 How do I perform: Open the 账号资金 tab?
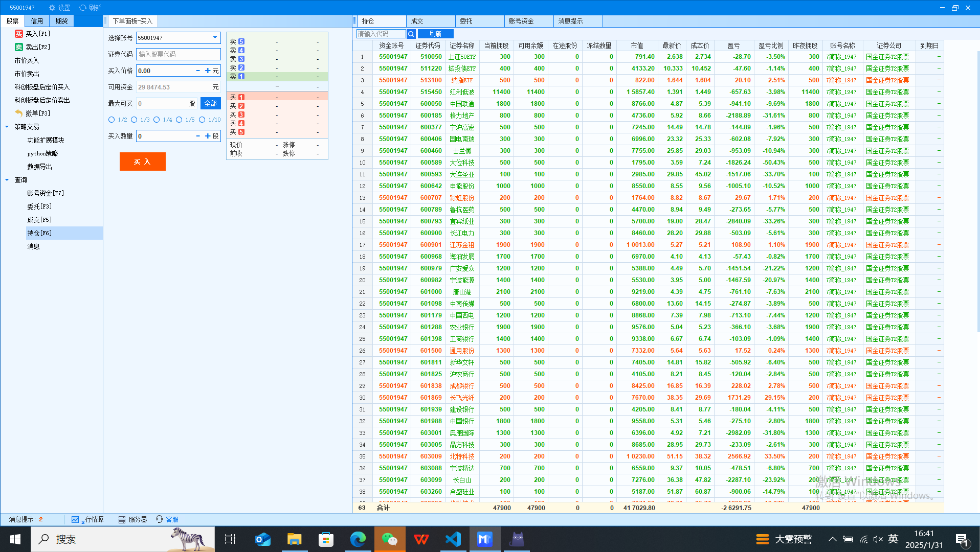click(529, 21)
